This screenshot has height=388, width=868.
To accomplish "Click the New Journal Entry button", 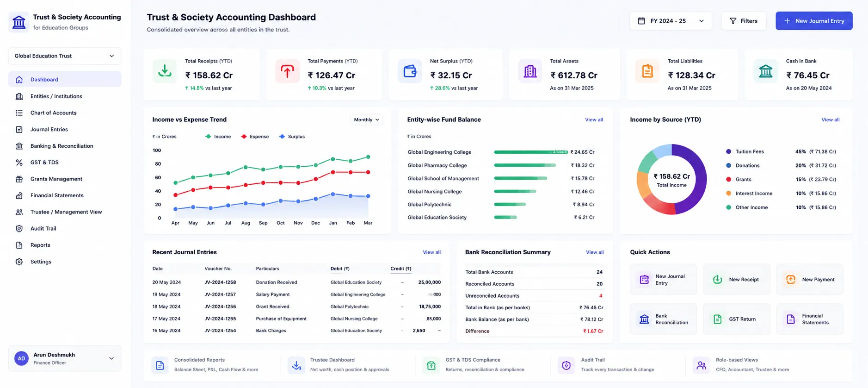I will pos(814,21).
